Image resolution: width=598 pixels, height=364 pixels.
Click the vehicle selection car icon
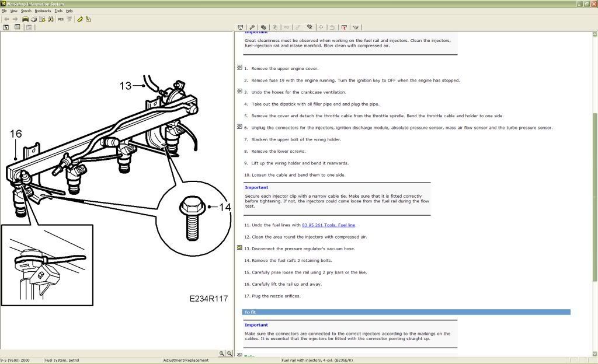tap(25, 19)
